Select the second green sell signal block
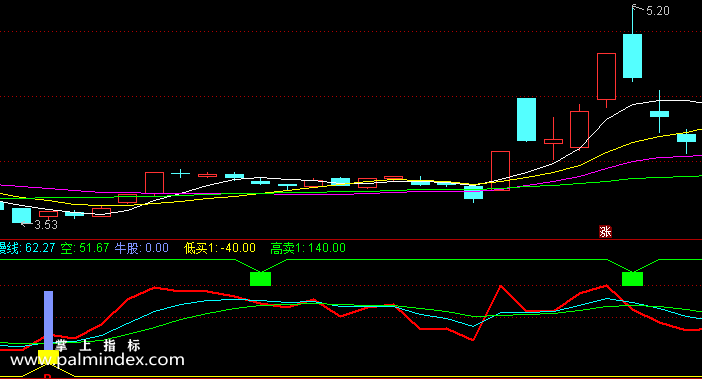The image size is (702, 379). pos(632,279)
